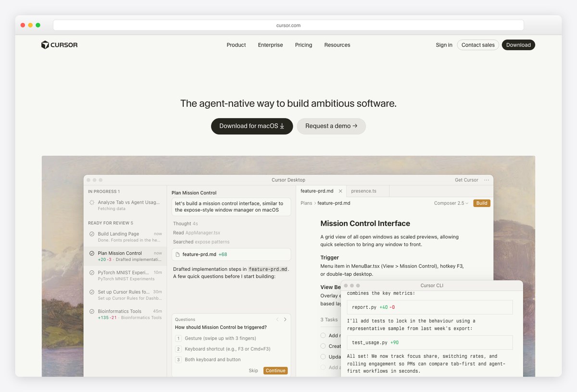This screenshot has height=392, width=577.
Task: Click the browser address bar showing cursor.com
Action: (x=288, y=25)
